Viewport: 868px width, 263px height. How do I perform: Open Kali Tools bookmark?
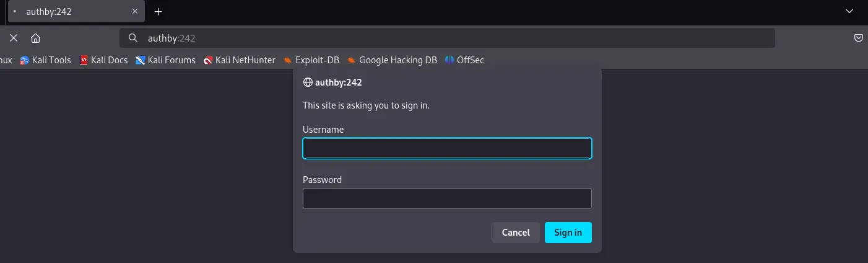point(46,60)
